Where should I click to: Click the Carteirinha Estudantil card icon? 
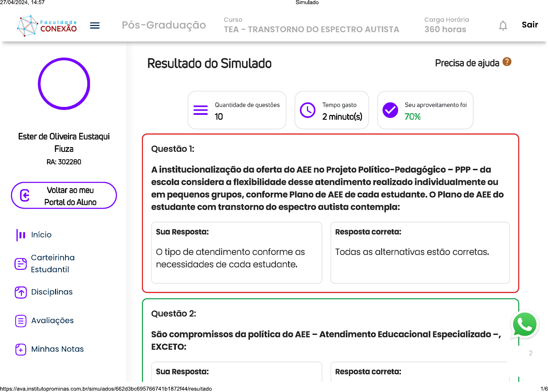click(21, 264)
